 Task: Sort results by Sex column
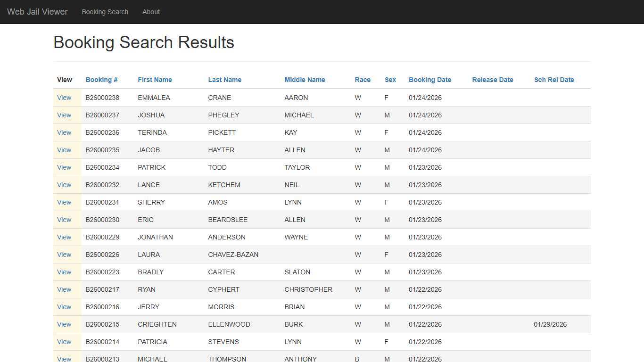click(390, 80)
